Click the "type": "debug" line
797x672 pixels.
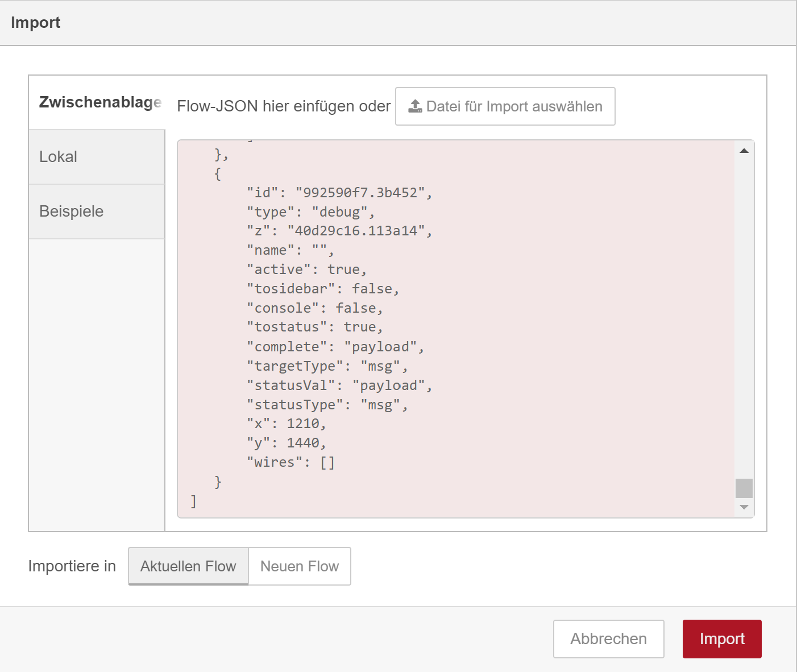pyautogui.click(x=310, y=212)
